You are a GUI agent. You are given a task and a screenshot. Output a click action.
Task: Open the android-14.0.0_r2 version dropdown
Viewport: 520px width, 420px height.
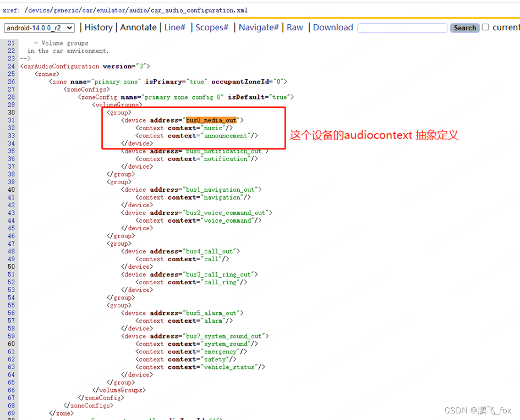pyautogui.click(x=39, y=28)
